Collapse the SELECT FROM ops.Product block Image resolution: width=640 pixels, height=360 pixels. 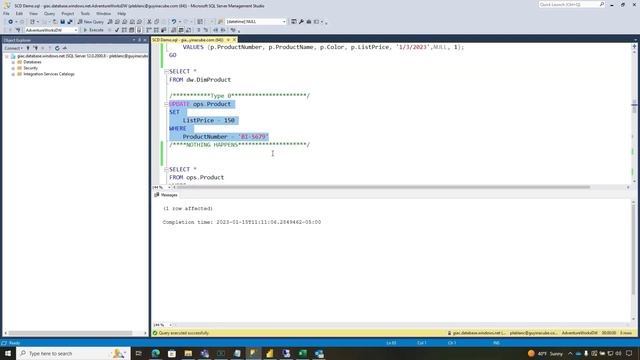tap(166, 169)
